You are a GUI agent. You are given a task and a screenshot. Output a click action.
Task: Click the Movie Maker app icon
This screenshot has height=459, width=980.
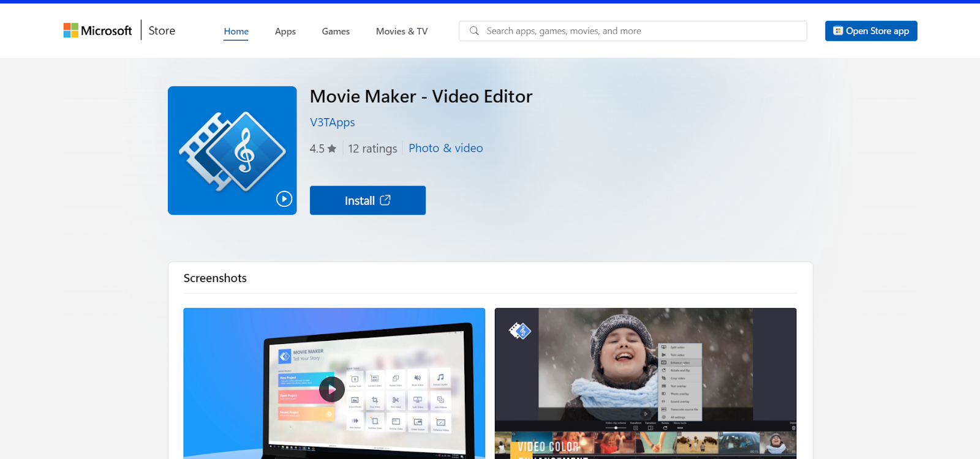click(x=232, y=151)
